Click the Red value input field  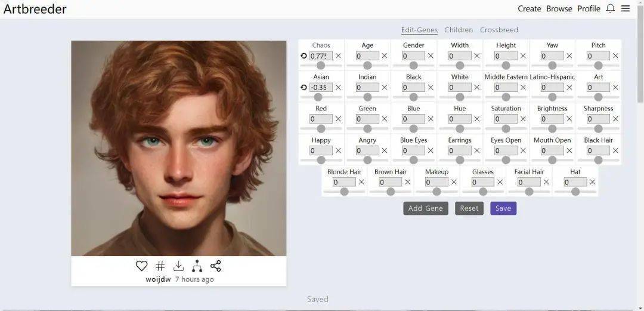point(321,119)
